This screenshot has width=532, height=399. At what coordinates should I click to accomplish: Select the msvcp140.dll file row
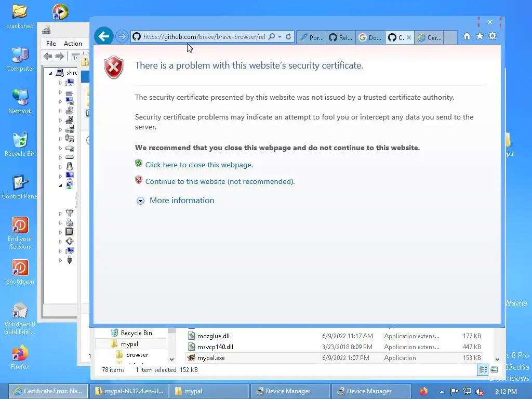[x=334, y=347]
